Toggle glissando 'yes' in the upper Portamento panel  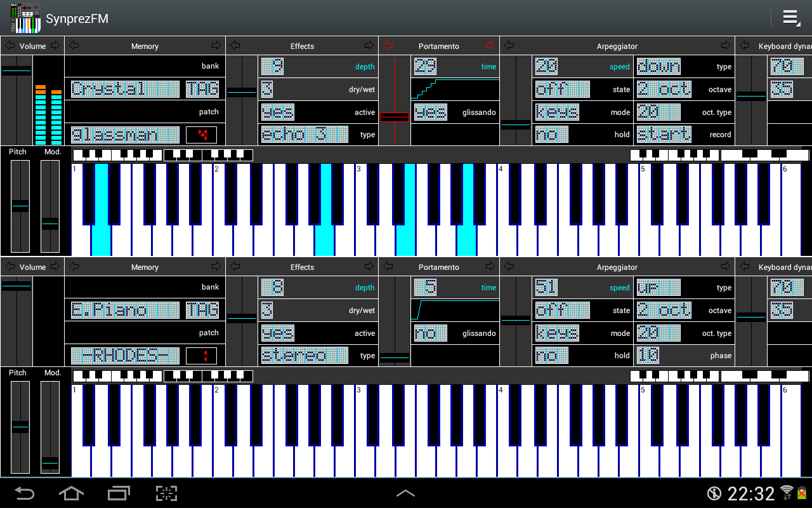430,112
